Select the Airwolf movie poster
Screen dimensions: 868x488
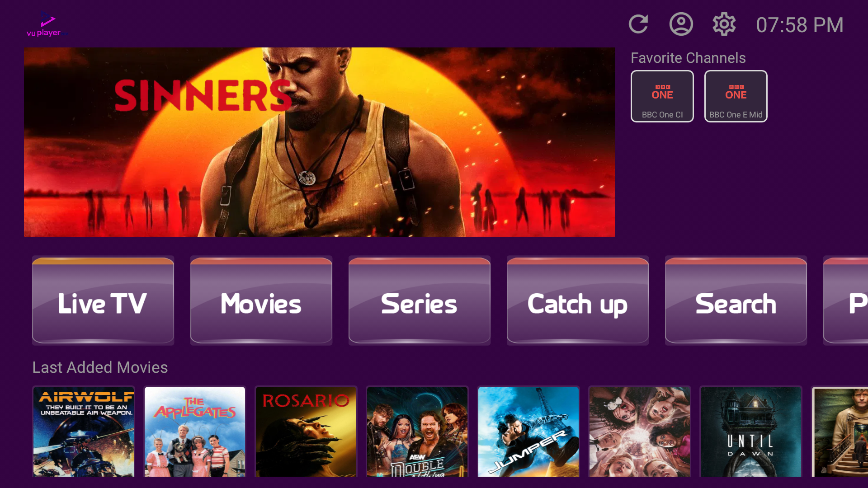tap(84, 432)
